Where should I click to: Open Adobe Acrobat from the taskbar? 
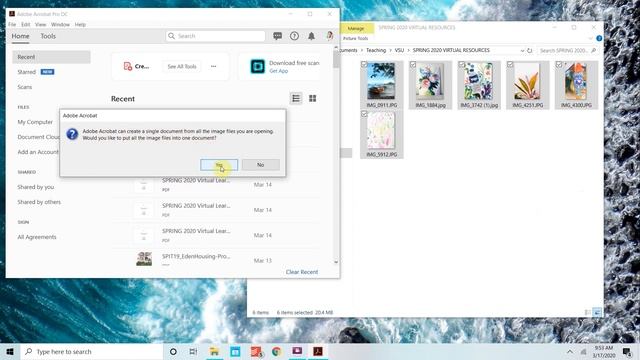pos(318,351)
